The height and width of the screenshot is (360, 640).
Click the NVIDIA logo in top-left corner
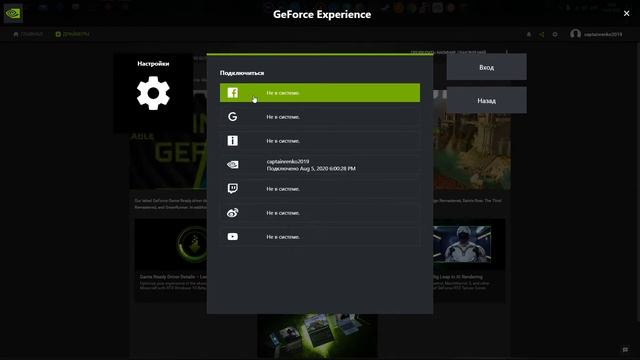tap(13, 13)
